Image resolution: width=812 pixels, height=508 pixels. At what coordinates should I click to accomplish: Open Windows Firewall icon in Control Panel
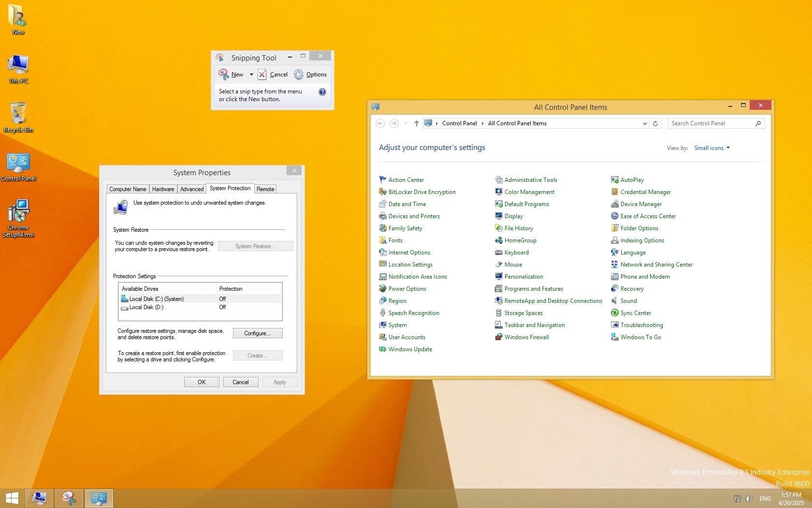click(498, 337)
